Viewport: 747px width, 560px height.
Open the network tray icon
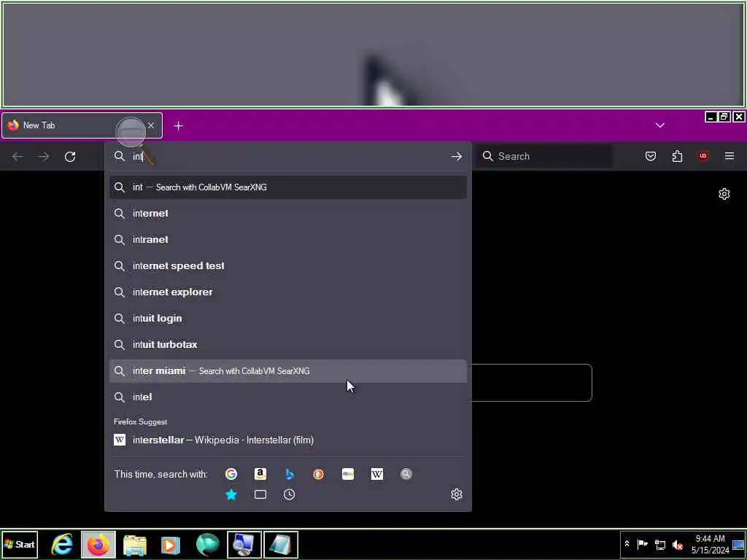[659, 544]
